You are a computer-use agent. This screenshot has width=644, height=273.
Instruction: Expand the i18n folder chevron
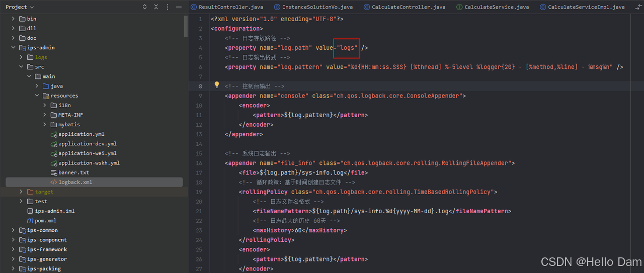[45, 105]
